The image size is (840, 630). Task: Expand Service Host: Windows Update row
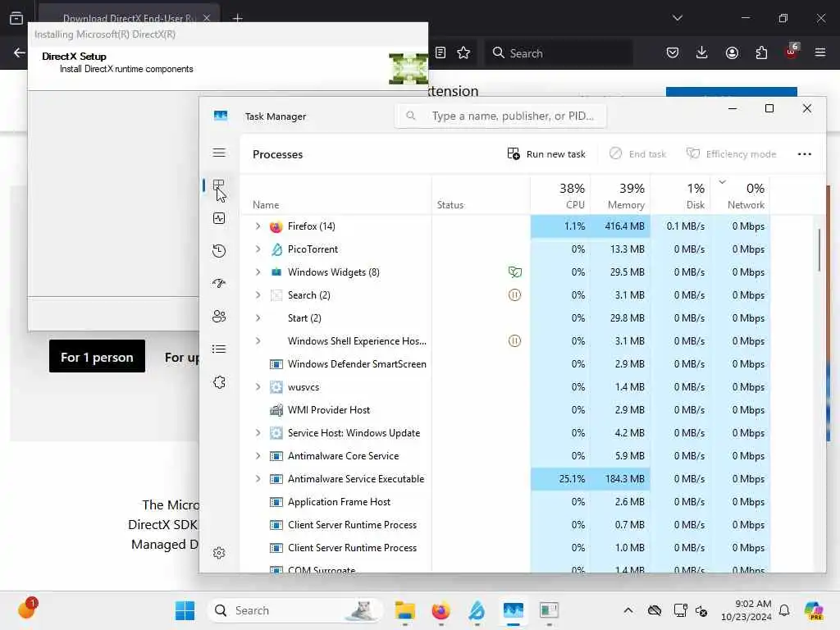258,433
